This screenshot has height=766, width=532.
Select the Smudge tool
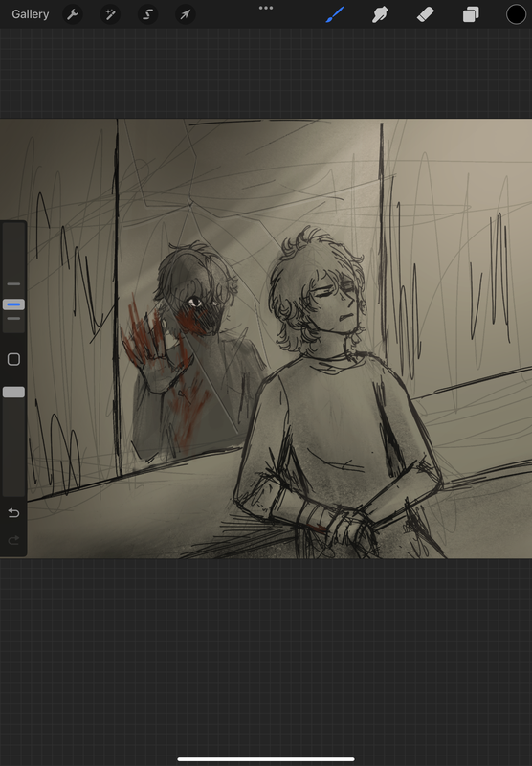click(x=380, y=14)
